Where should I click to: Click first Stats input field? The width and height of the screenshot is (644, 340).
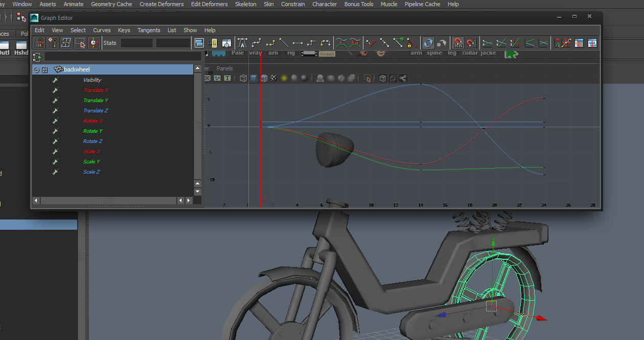(137, 43)
